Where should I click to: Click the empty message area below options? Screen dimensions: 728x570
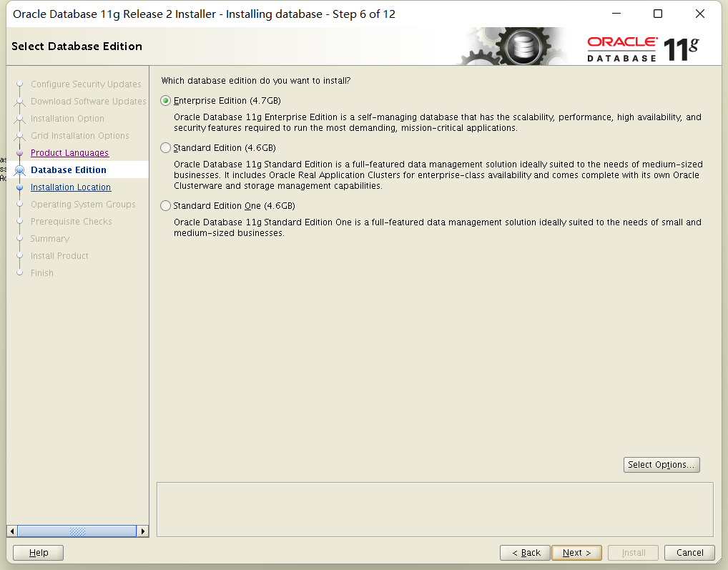(435, 510)
